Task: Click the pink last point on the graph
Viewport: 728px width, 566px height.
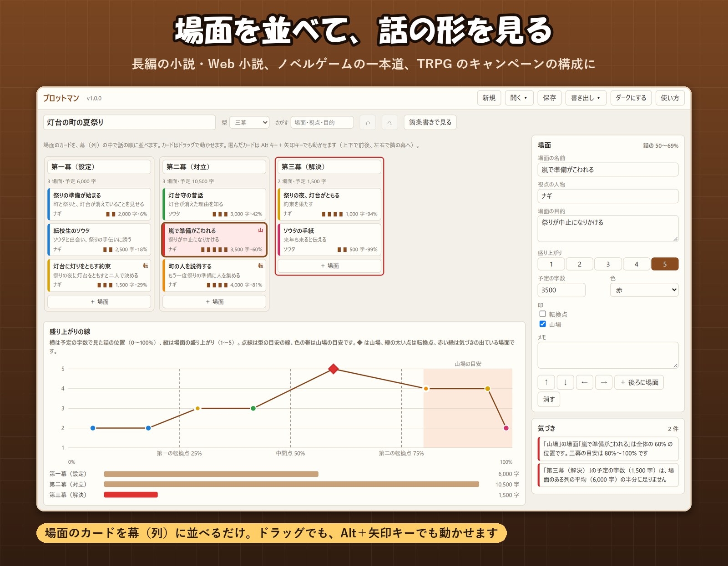Action: [x=506, y=428]
